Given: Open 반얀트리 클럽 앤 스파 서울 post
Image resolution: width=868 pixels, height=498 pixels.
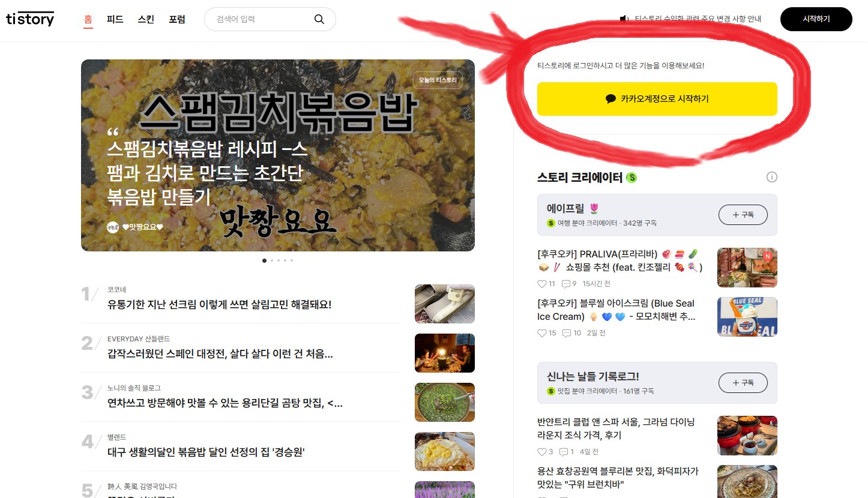Looking at the screenshot, I should pos(616,428).
